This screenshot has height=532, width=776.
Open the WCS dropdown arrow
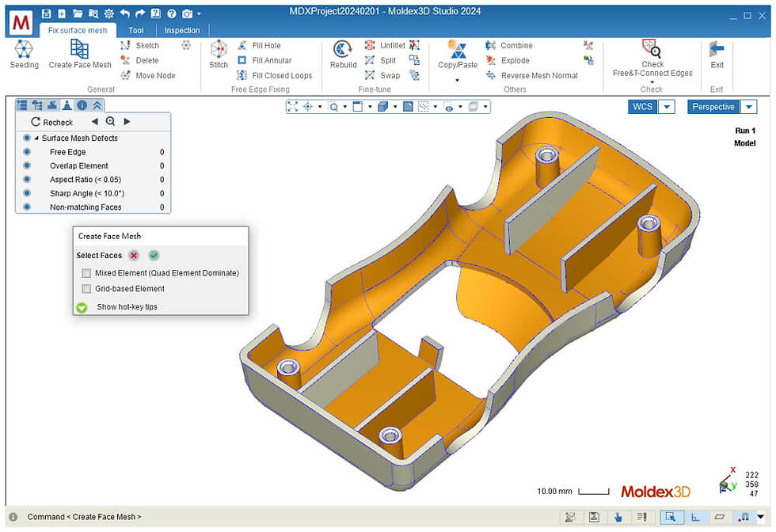point(667,107)
